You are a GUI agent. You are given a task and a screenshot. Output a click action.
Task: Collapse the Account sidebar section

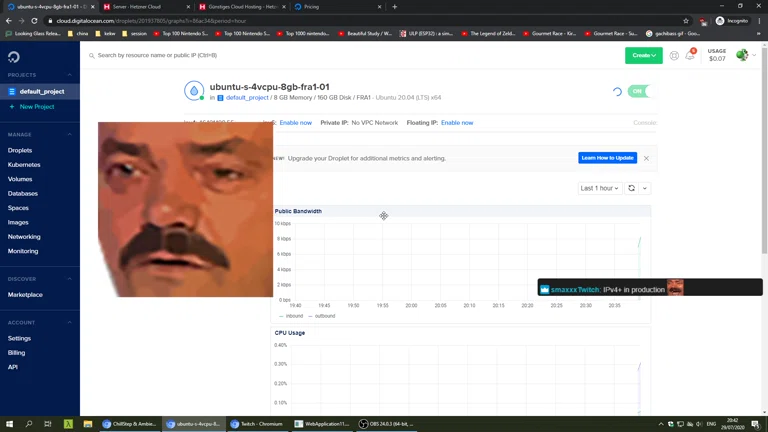pos(70,322)
